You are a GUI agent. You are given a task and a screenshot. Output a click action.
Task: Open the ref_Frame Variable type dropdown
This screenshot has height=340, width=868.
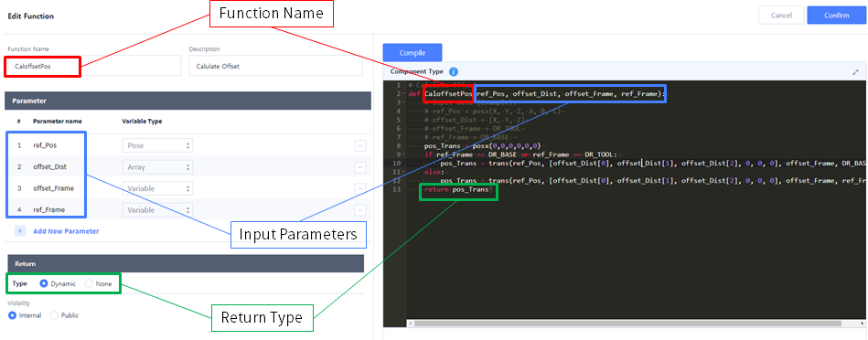(x=157, y=210)
